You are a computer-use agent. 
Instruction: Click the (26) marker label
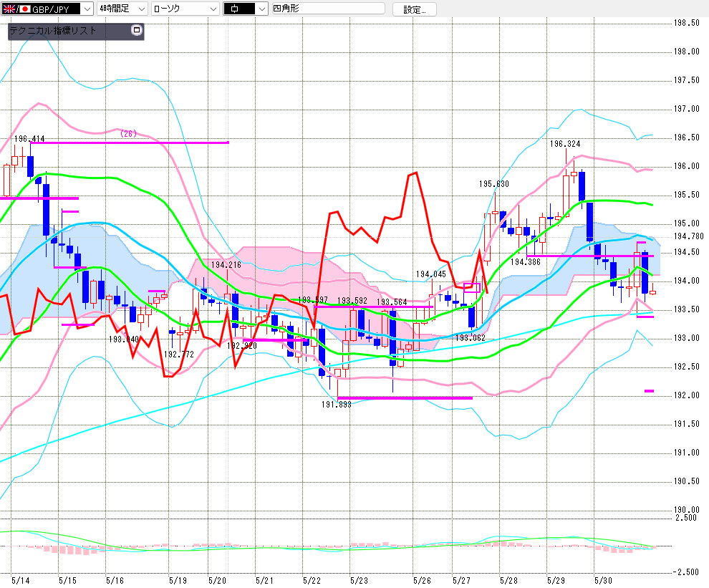(128, 133)
